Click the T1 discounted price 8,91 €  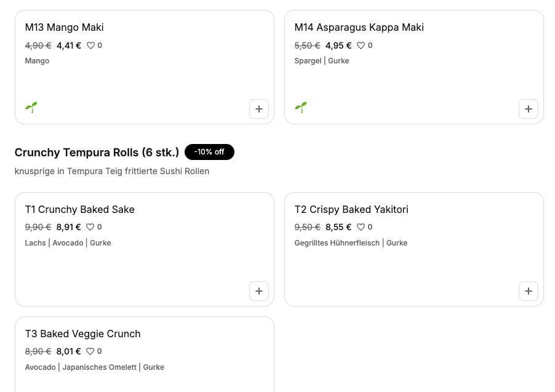click(69, 227)
